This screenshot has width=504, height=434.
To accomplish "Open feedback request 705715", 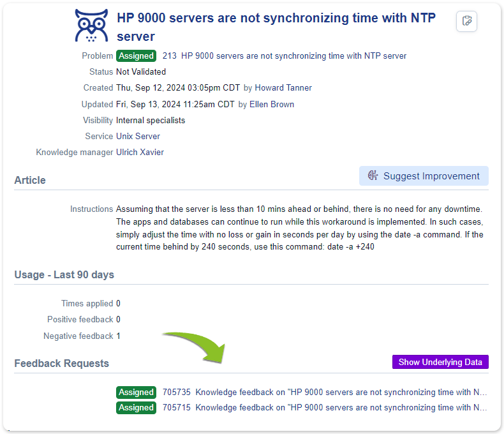I will (325, 408).
